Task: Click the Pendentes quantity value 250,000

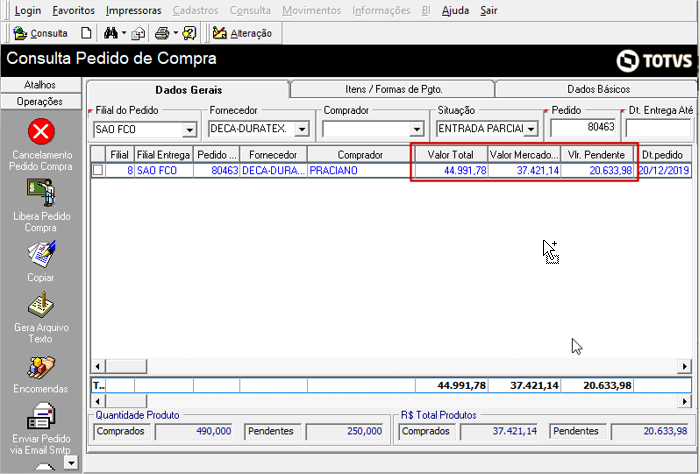Action: pyautogui.click(x=345, y=432)
